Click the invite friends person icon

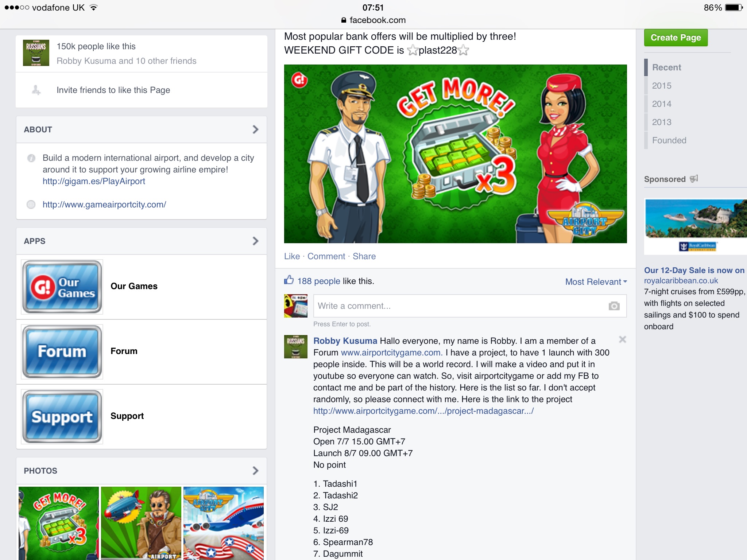pyautogui.click(x=36, y=90)
